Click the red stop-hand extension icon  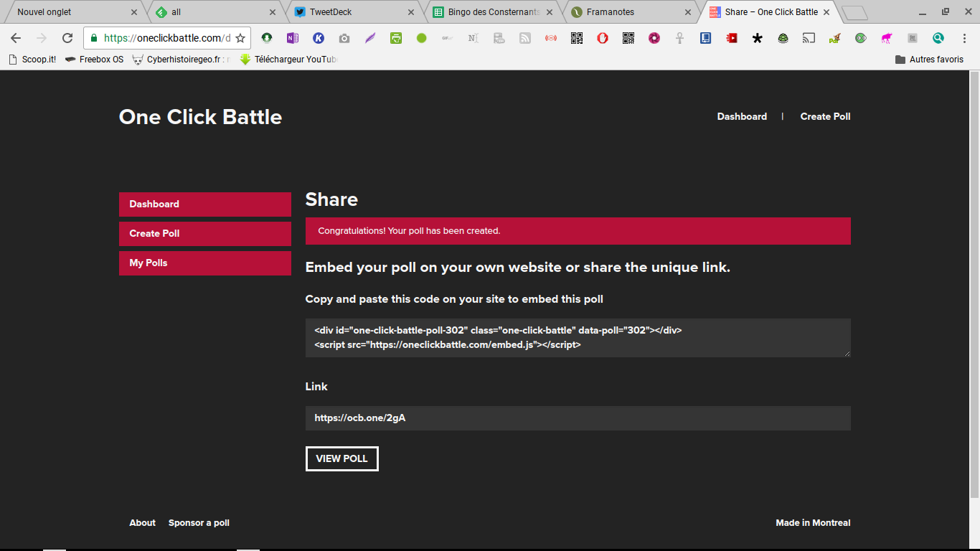[603, 38]
